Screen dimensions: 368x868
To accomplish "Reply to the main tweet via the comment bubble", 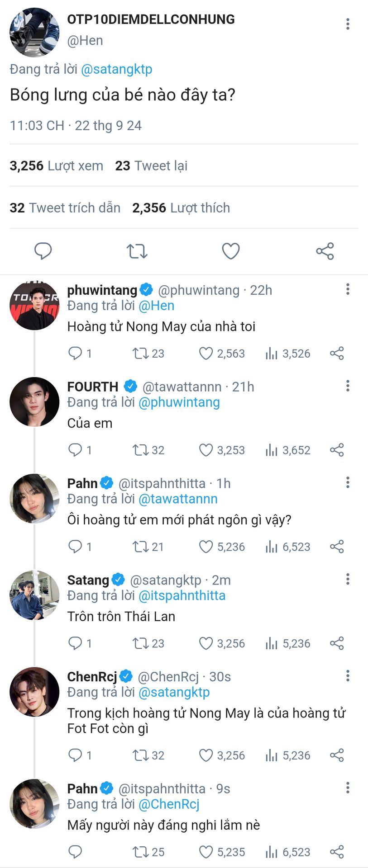I will pyautogui.click(x=43, y=251).
